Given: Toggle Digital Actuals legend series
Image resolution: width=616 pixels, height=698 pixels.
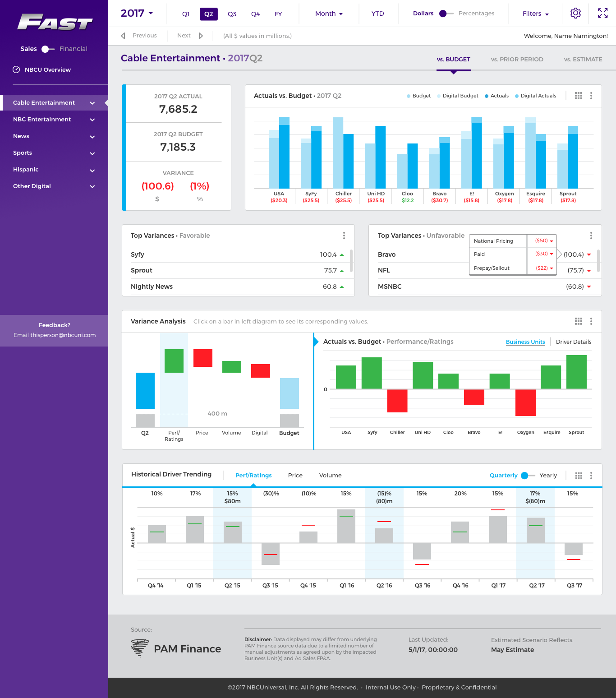Looking at the screenshot, I should [x=536, y=96].
